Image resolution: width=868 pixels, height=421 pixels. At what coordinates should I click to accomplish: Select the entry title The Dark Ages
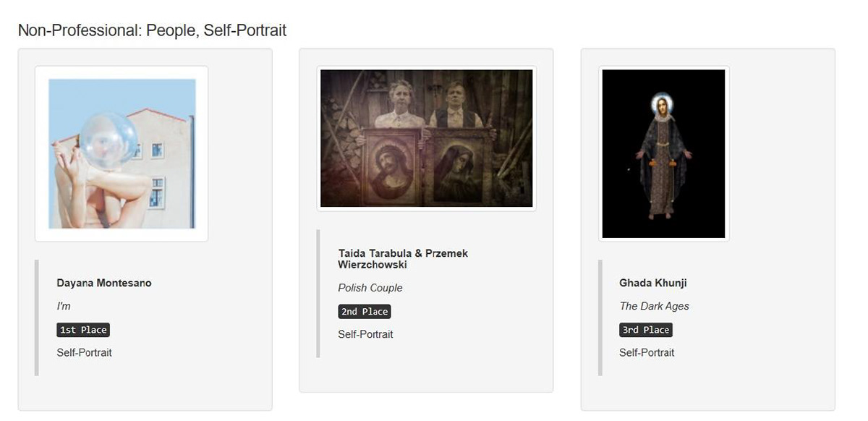coord(654,306)
